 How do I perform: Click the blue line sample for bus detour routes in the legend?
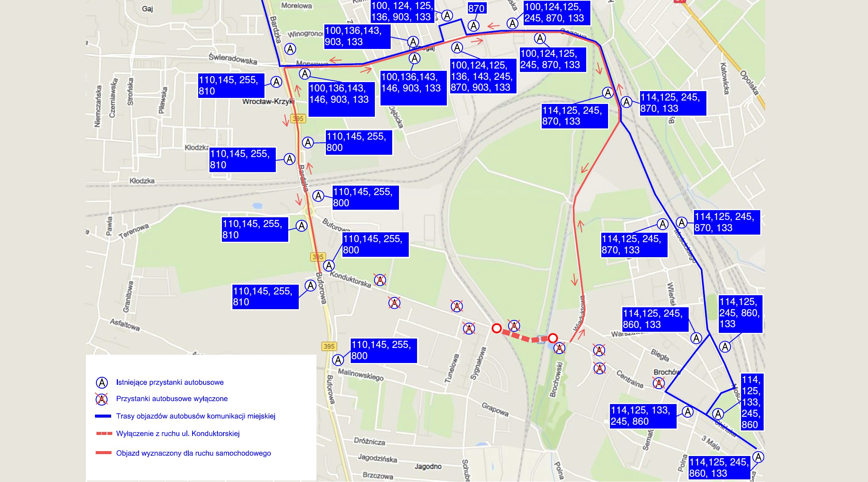tap(103, 416)
